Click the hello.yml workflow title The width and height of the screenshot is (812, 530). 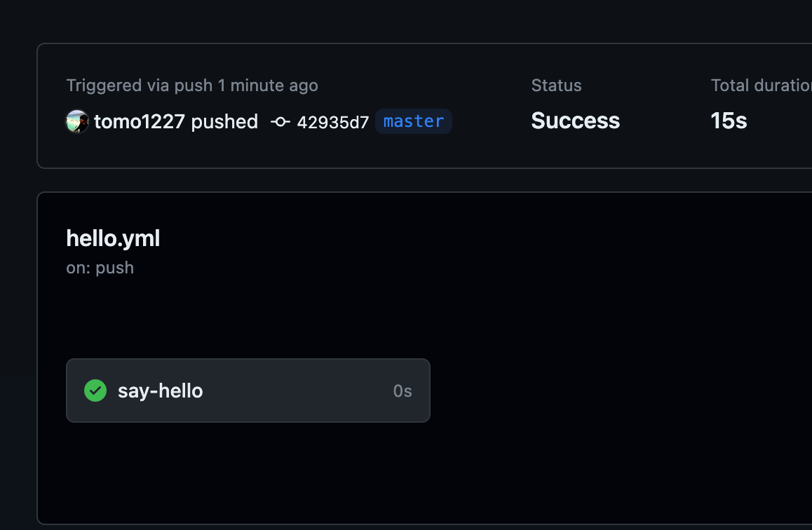click(113, 238)
